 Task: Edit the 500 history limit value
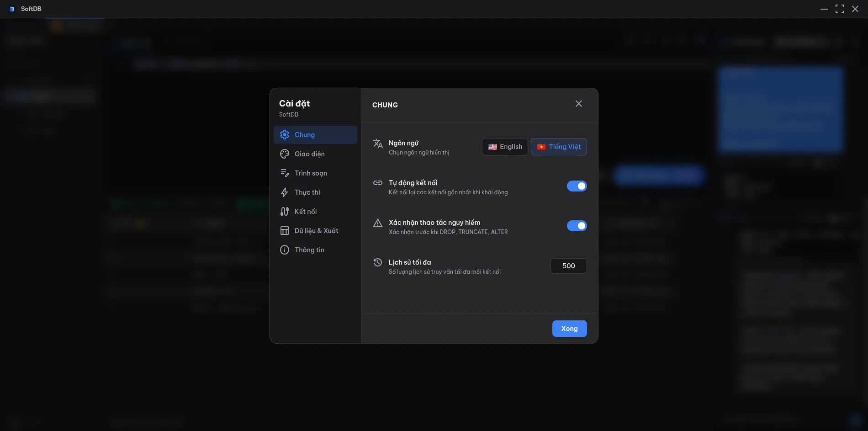pos(568,266)
